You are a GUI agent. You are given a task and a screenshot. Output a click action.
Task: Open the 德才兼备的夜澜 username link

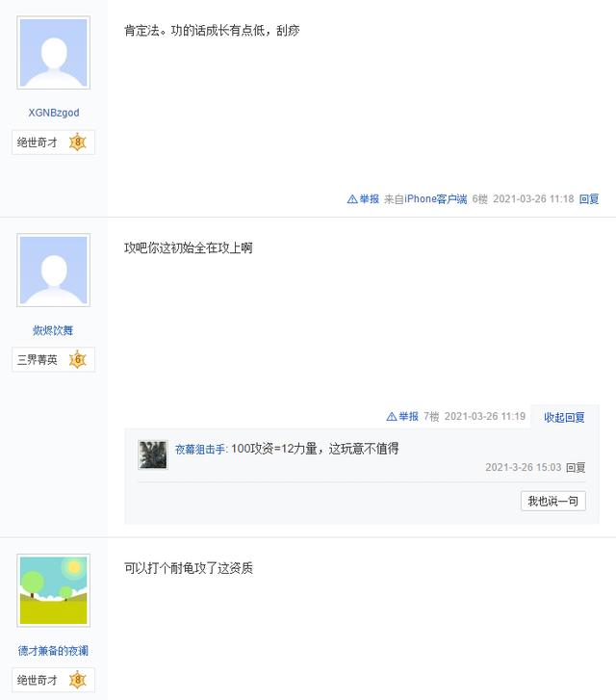54,651
